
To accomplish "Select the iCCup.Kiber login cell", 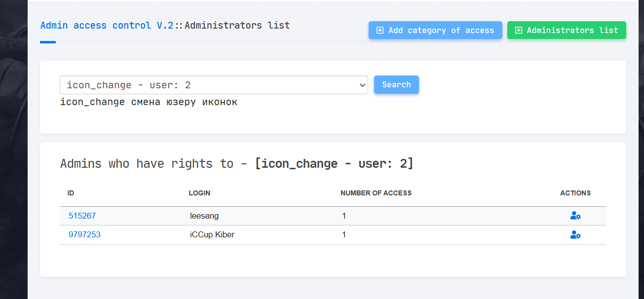I will click(212, 235).
